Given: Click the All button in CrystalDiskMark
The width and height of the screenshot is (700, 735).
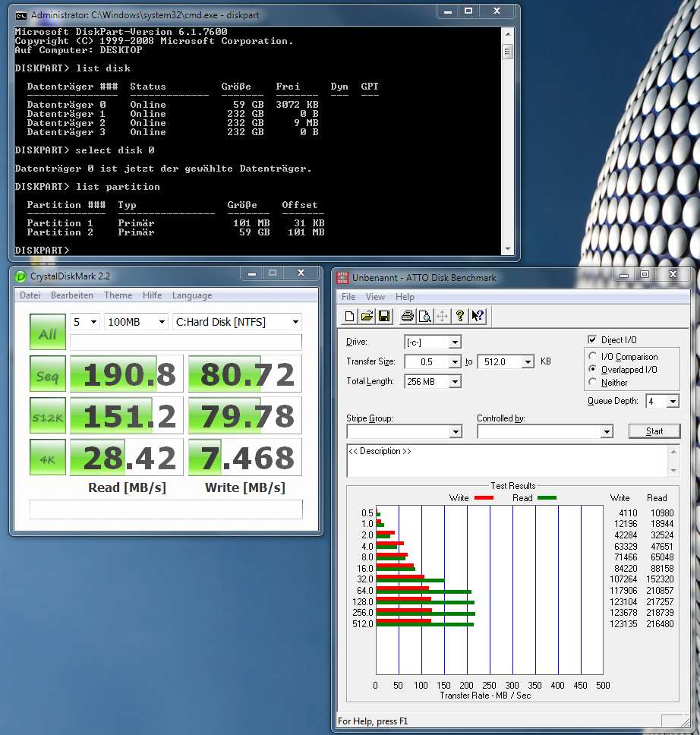Looking at the screenshot, I should (x=48, y=331).
